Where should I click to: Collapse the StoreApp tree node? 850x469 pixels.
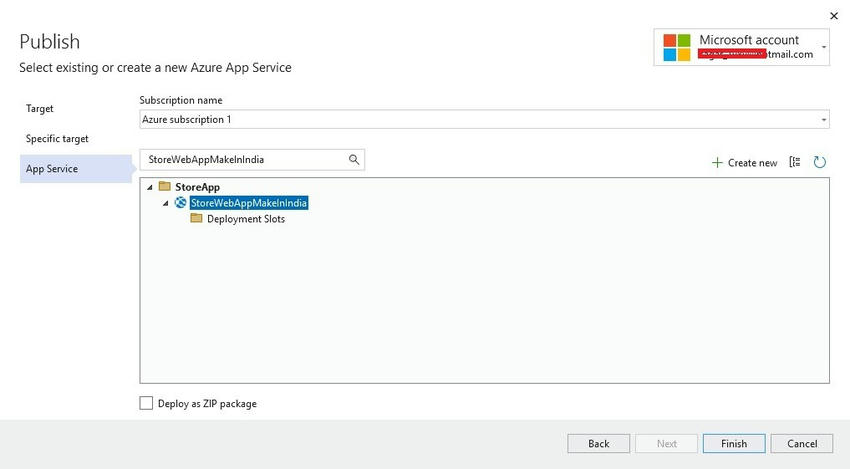(150, 187)
